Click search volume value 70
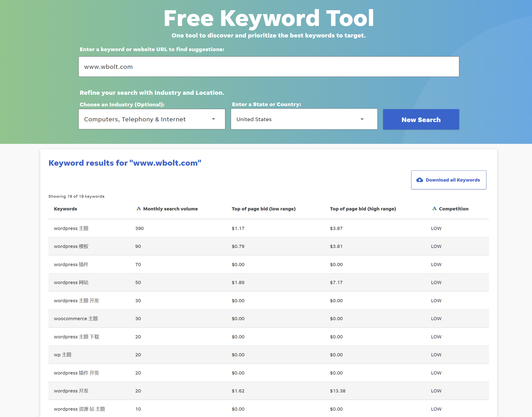 (x=138, y=265)
